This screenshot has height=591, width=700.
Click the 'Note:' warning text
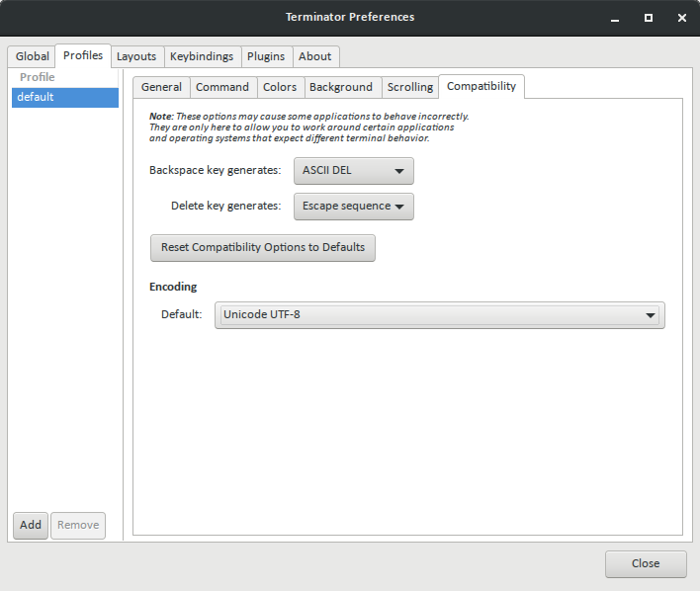click(x=308, y=127)
